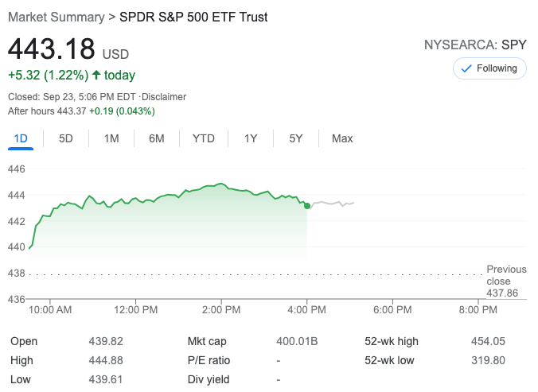Switch chart to 1M range
538x392 pixels.
pos(111,138)
